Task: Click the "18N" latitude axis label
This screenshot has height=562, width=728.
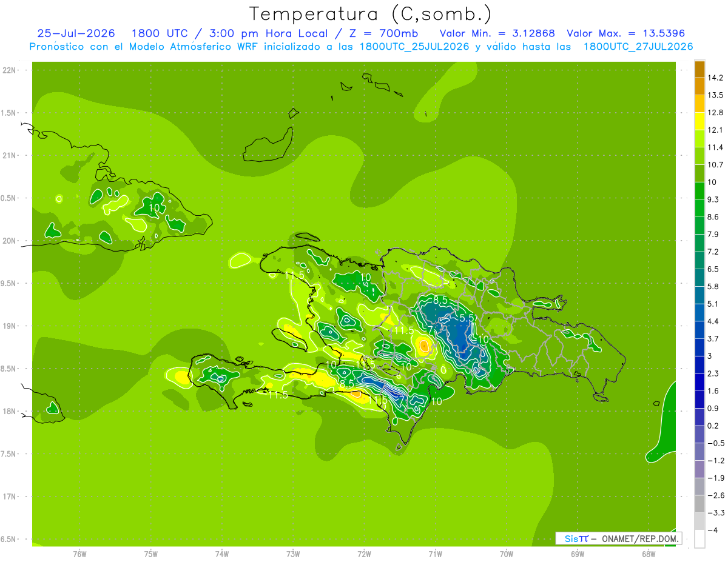Action: 10,412
